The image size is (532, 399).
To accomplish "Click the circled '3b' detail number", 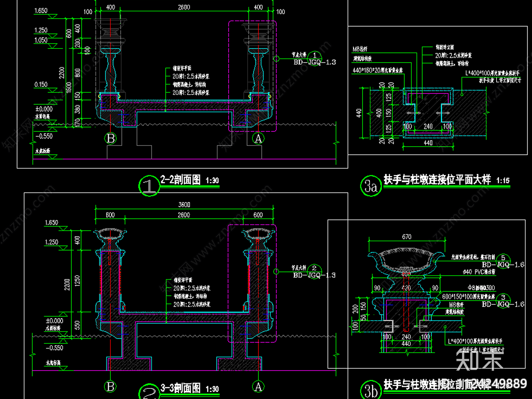I will point(371,390).
